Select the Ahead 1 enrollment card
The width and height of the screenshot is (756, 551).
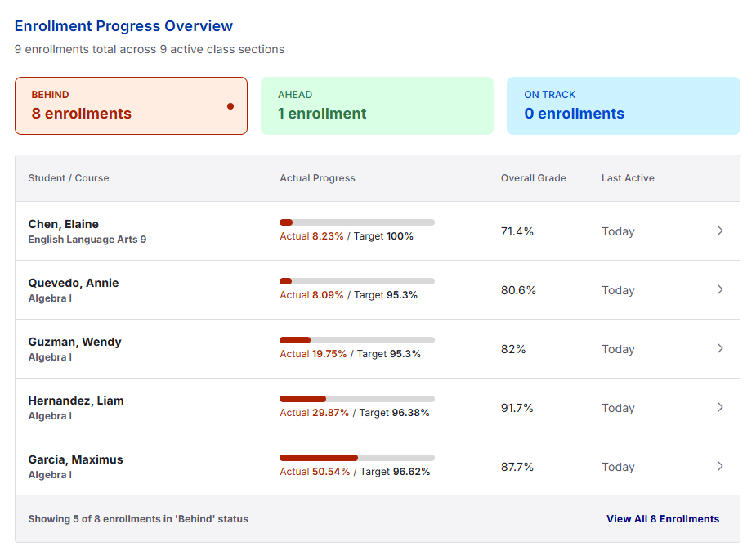coord(377,105)
